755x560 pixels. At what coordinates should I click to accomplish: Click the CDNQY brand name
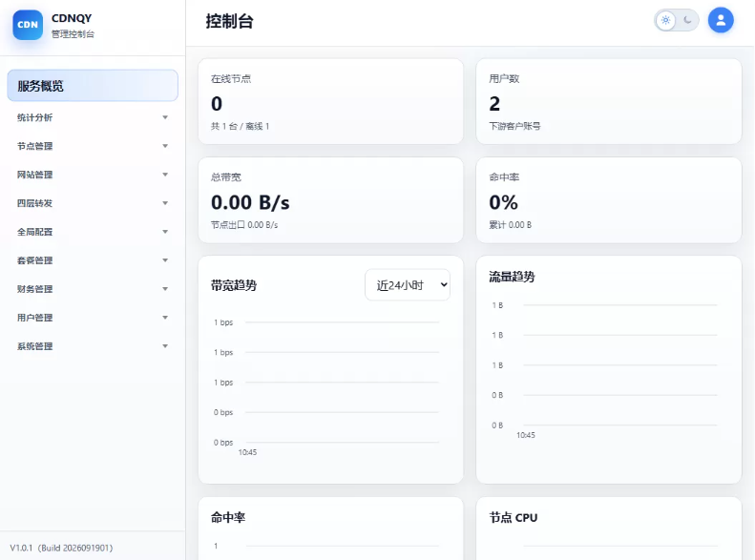pos(72,18)
